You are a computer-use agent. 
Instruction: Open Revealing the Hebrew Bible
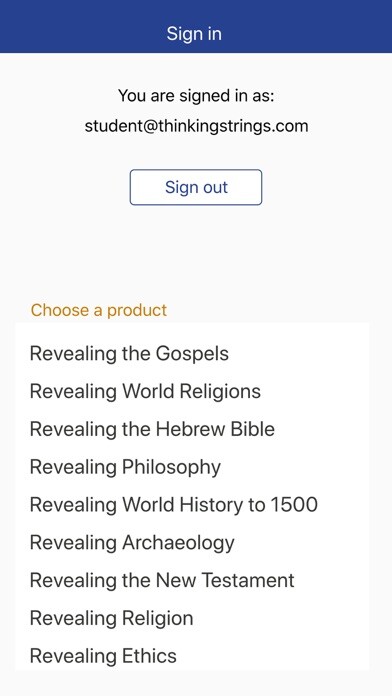(192, 429)
